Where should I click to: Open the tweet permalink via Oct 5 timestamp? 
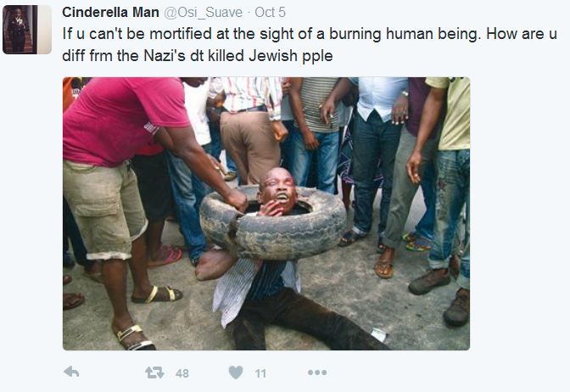tap(270, 13)
